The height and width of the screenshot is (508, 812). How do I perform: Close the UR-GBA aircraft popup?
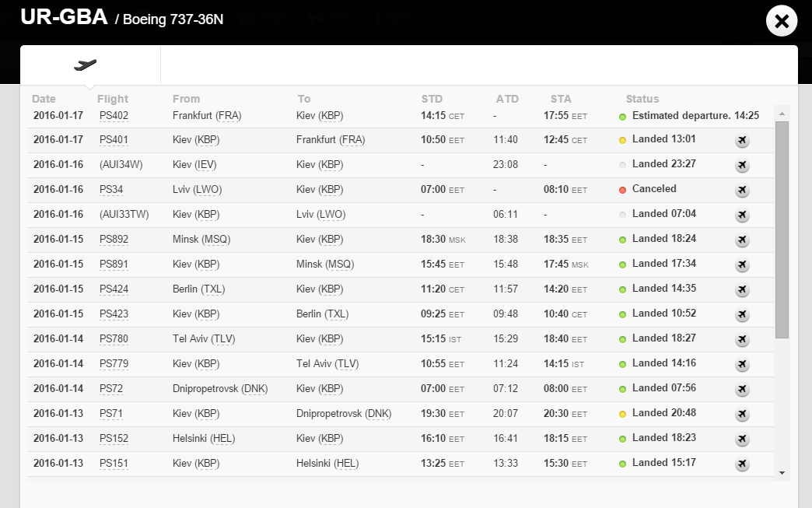click(781, 21)
